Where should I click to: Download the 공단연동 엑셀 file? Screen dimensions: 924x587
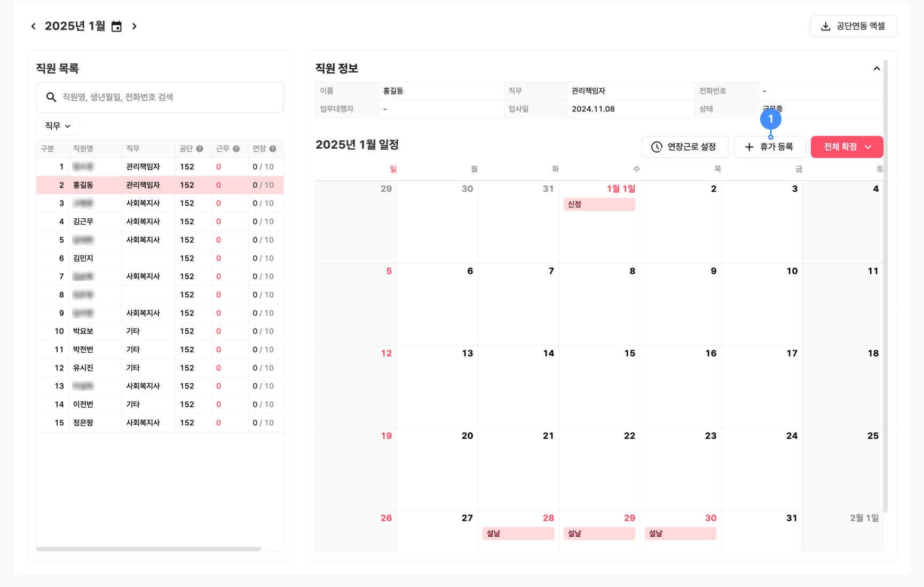click(853, 26)
